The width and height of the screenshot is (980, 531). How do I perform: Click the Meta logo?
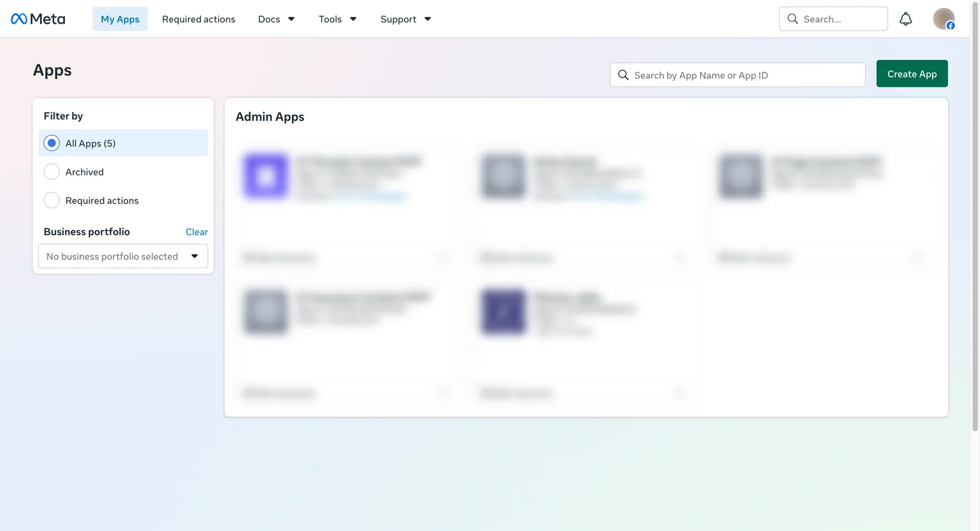point(38,19)
